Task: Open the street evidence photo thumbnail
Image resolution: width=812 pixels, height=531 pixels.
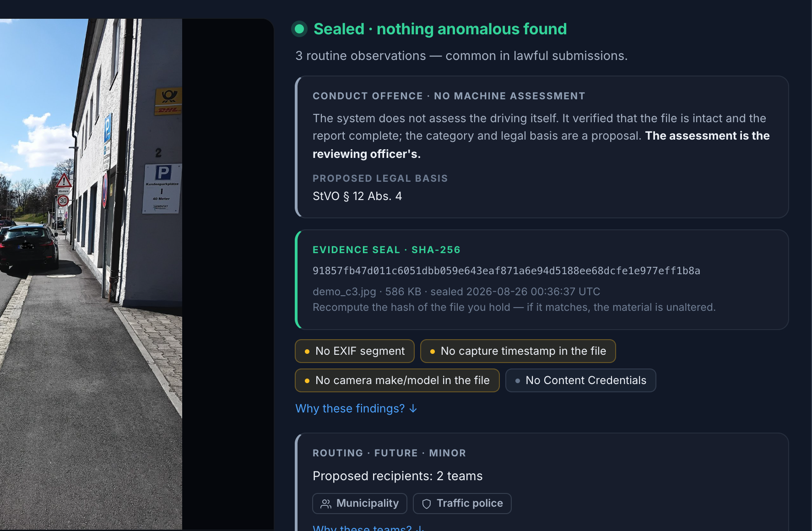Action: pos(91,274)
